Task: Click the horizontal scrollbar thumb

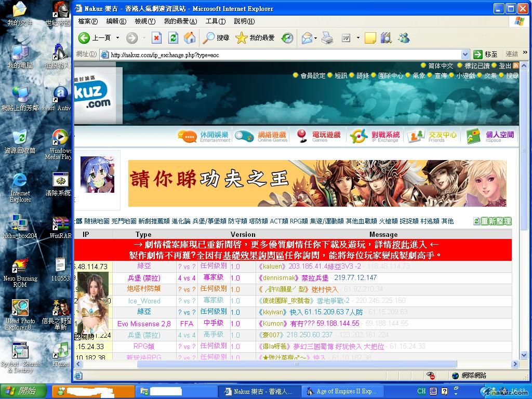Action: coord(297,364)
